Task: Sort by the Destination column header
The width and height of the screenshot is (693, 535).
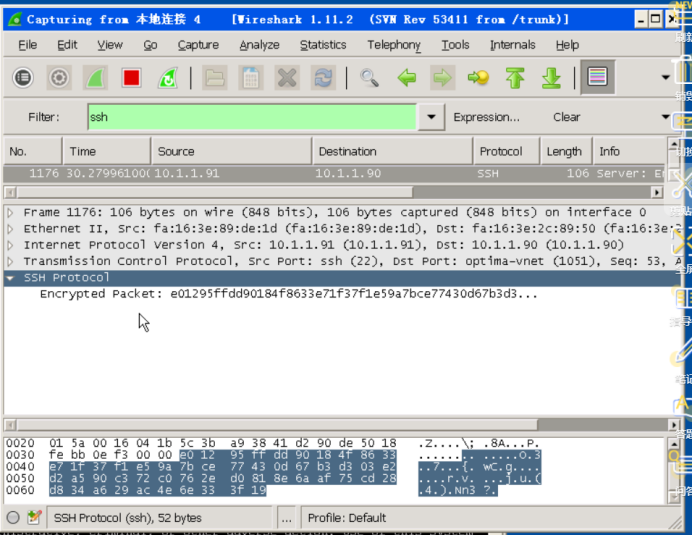Action: point(392,152)
